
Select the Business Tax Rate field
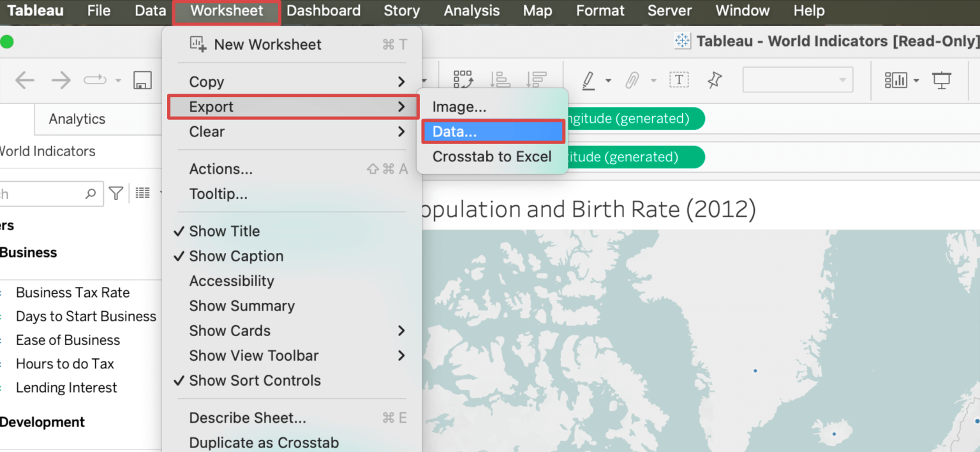73,293
